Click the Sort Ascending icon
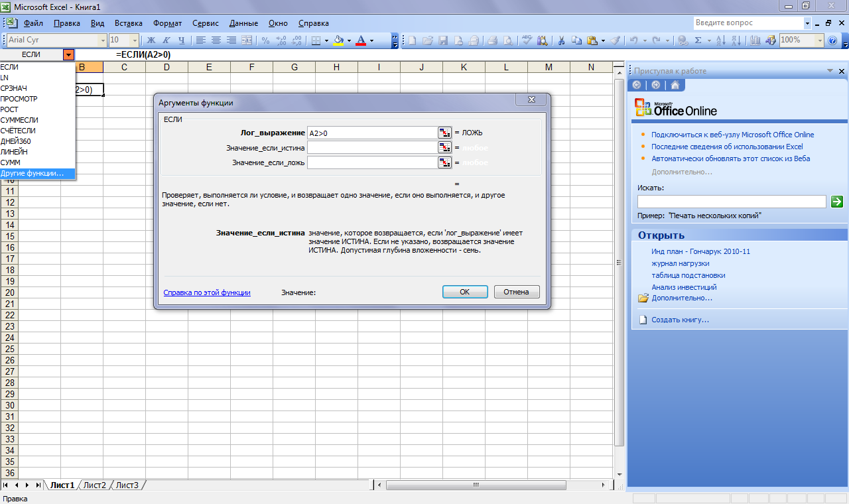Viewport: 849px width, 504px height. pyautogui.click(x=721, y=40)
